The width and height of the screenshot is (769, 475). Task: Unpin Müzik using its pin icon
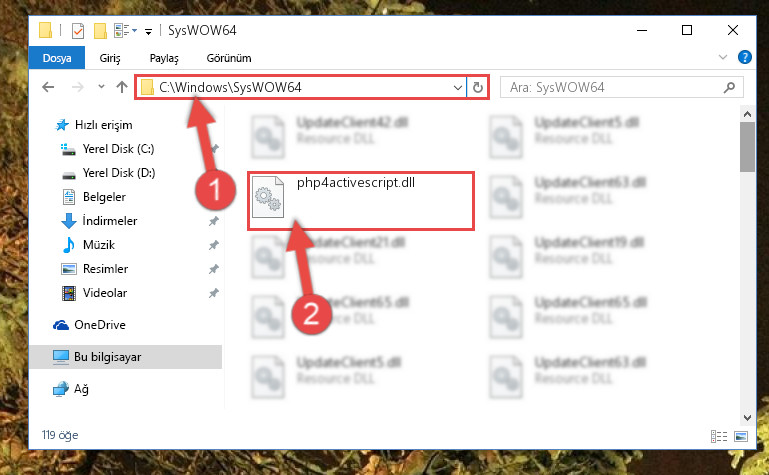[x=213, y=245]
